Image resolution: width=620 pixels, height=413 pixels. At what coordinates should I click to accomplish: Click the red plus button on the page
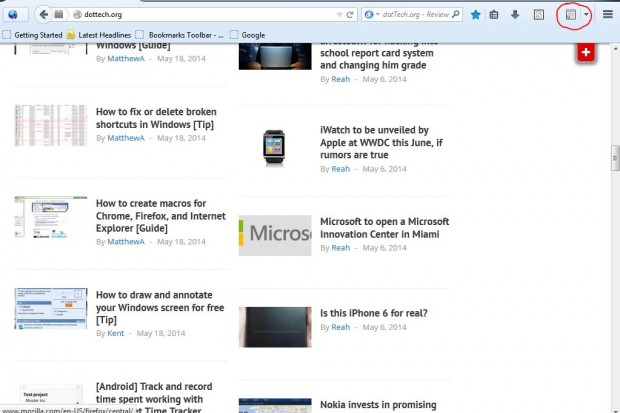586,53
